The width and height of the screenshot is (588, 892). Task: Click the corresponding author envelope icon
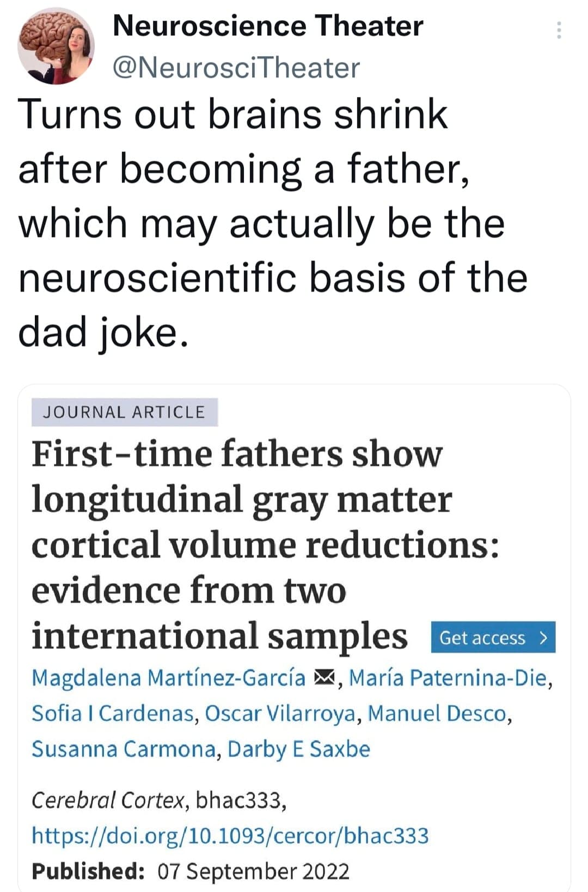pyautogui.click(x=324, y=678)
